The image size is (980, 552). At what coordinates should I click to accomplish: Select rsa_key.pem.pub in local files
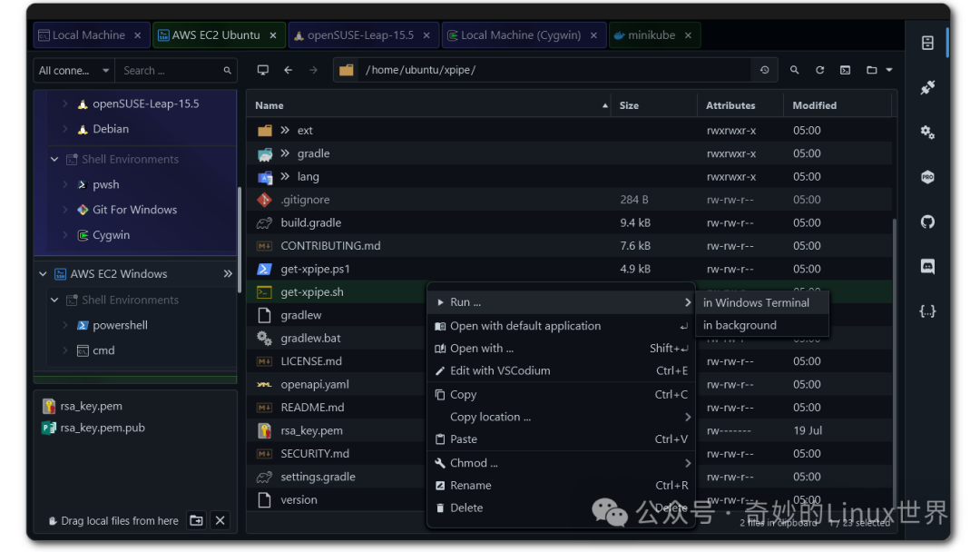93,428
